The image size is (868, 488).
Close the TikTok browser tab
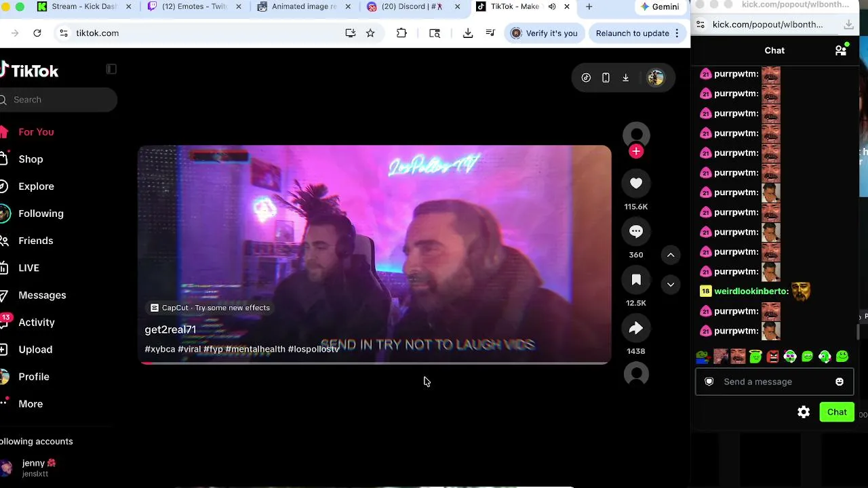point(567,7)
